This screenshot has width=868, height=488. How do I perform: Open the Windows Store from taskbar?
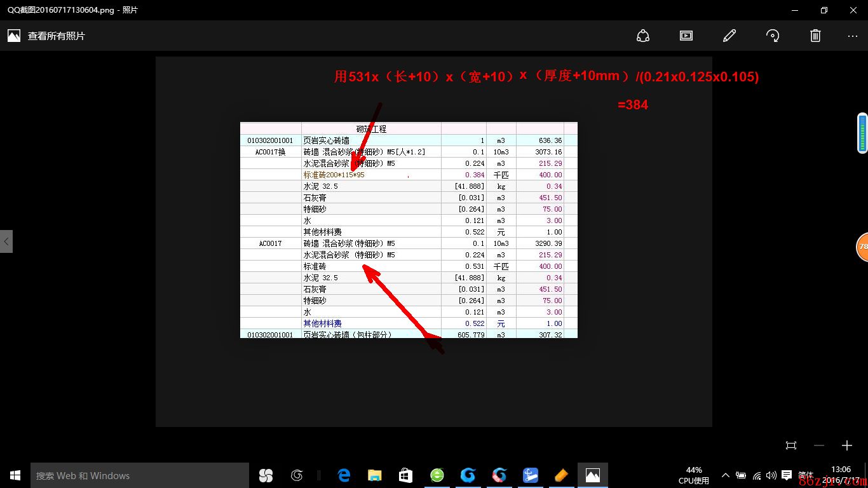point(405,475)
